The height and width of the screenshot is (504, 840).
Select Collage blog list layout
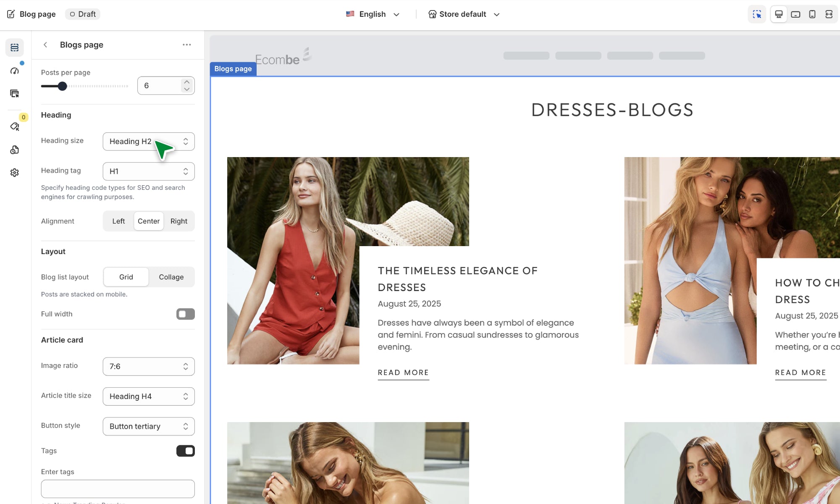pyautogui.click(x=171, y=277)
